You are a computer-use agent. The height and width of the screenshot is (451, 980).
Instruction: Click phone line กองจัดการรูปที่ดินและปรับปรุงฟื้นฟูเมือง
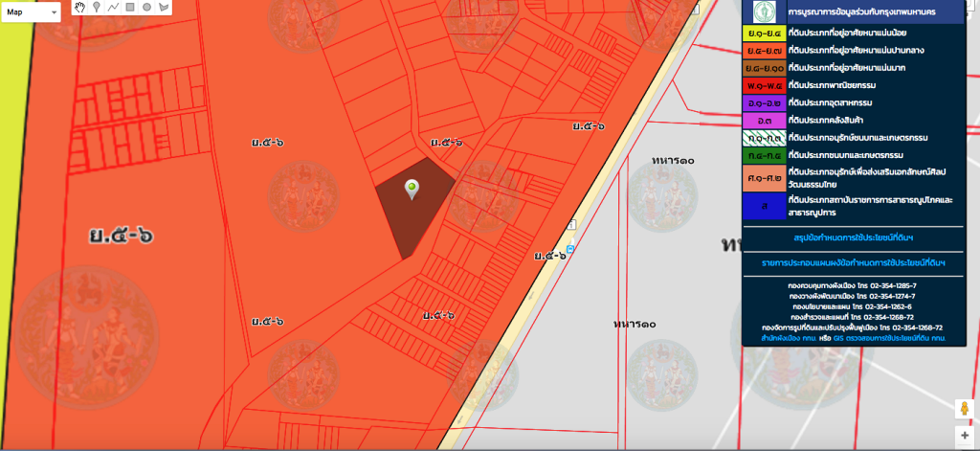click(x=853, y=327)
